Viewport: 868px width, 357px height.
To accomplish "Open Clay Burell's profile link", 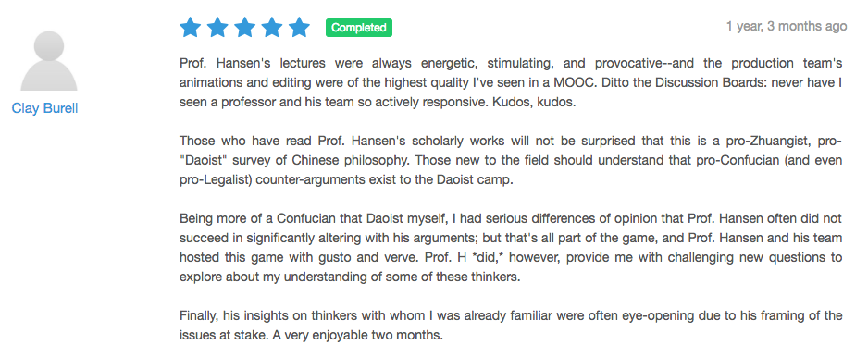I will pyautogui.click(x=44, y=108).
